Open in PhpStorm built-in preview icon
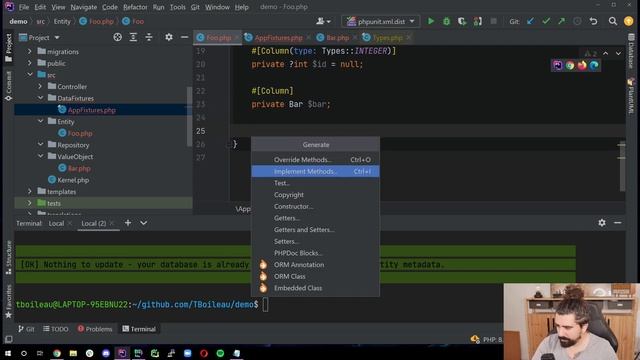This screenshot has width=640, height=360. click(x=558, y=65)
